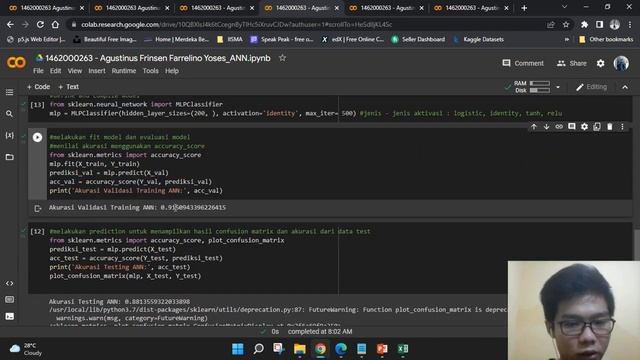Image resolution: width=640 pixels, height=360 pixels.
Task: Reload the page in Chrome
Action: (40, 24)
